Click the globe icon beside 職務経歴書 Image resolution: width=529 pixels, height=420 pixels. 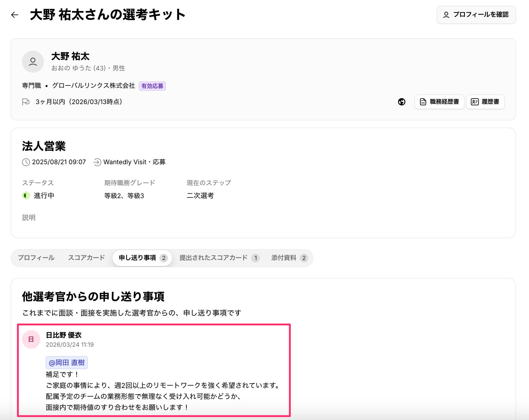point(401,102)
